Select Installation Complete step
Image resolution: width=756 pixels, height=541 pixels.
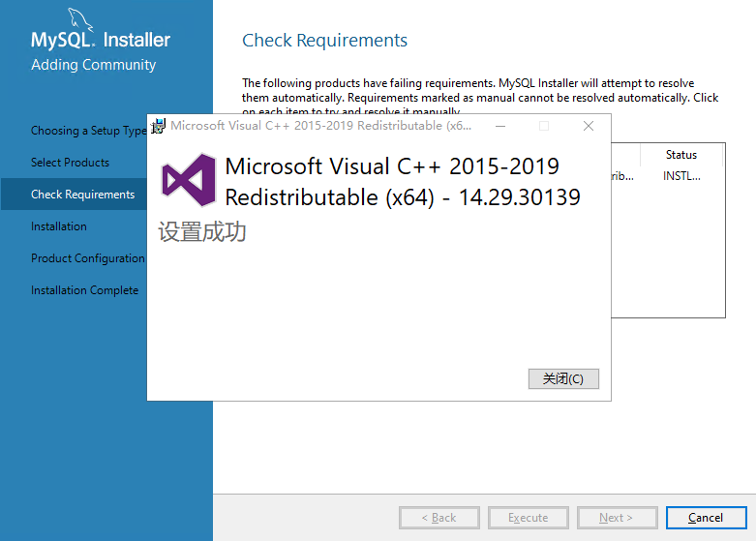85,290
